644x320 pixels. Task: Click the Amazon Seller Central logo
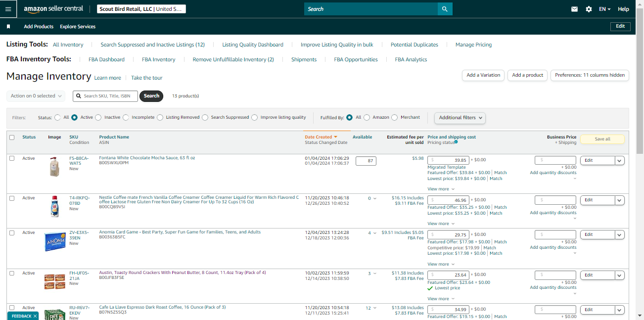click(53, 9)
